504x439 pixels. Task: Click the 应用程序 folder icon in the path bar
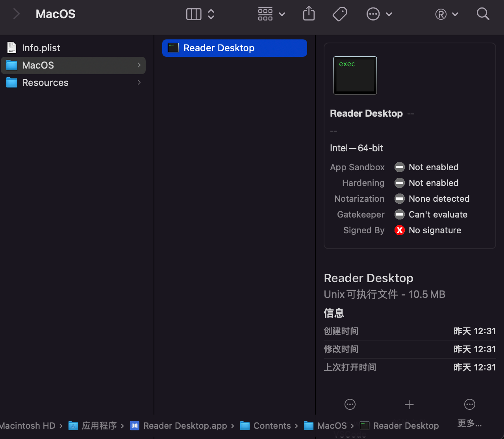click(73, 426)
